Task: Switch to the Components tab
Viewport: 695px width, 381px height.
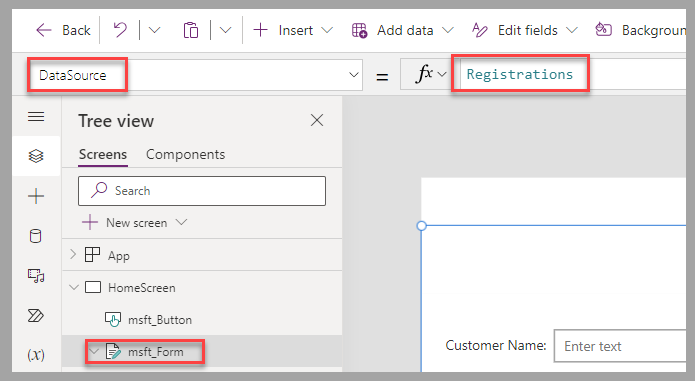Action: click(185, 154)
